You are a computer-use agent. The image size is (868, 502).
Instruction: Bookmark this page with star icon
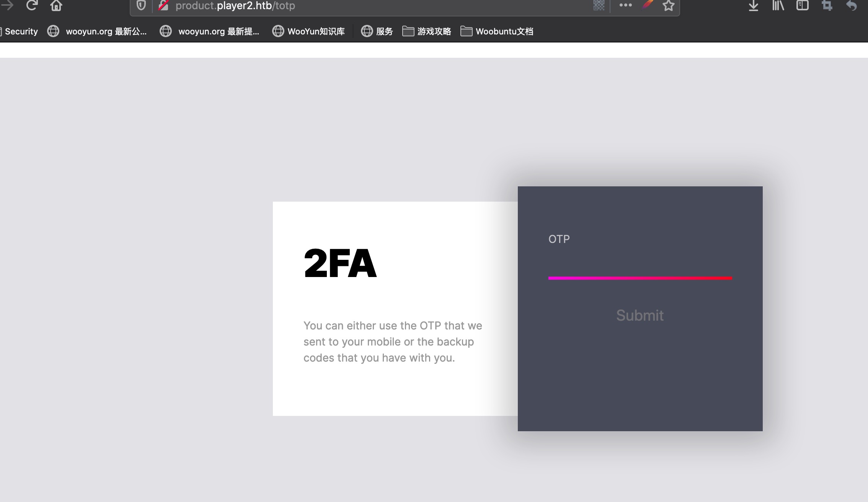coord(668,5)
